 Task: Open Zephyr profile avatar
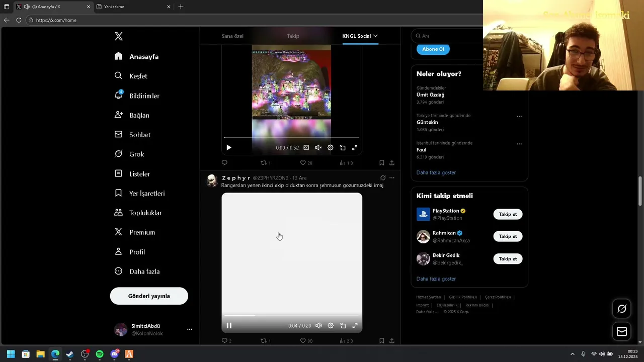point(212,181)
